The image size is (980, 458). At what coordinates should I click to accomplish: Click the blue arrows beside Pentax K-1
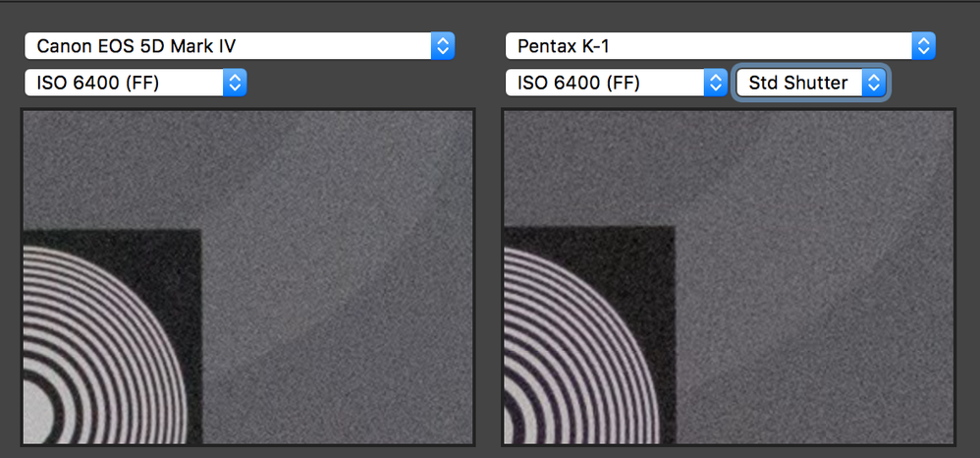pos(923,45)
